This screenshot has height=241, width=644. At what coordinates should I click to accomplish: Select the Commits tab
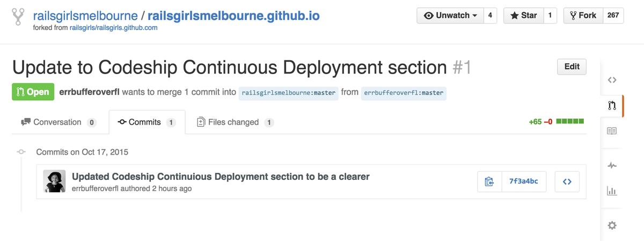(147, 122)
